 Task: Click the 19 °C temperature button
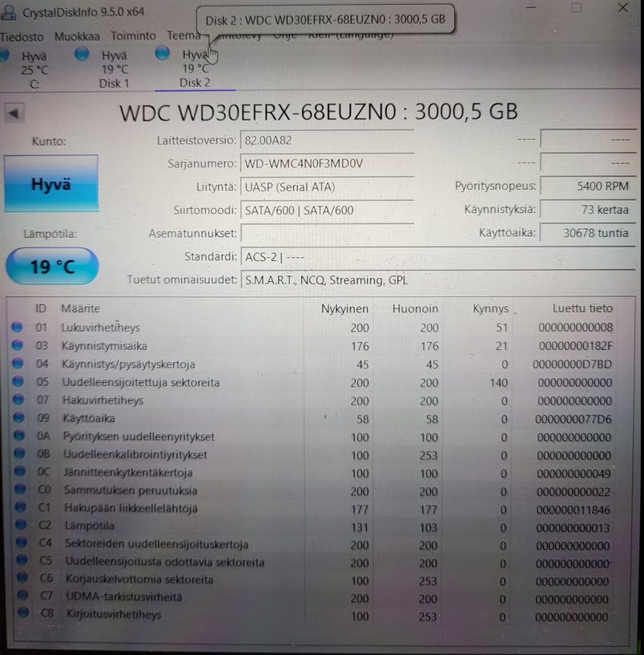coord(52,267)
